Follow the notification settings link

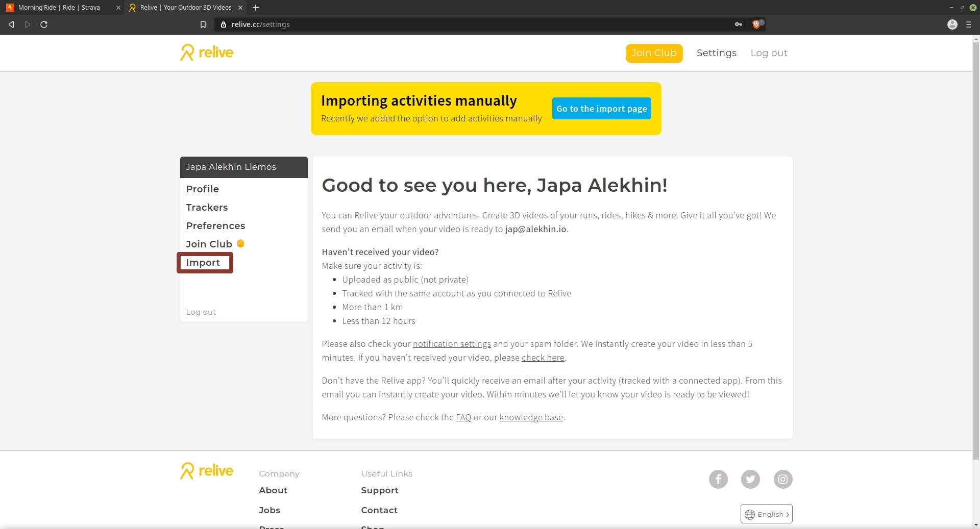click(x=451, y=344)
